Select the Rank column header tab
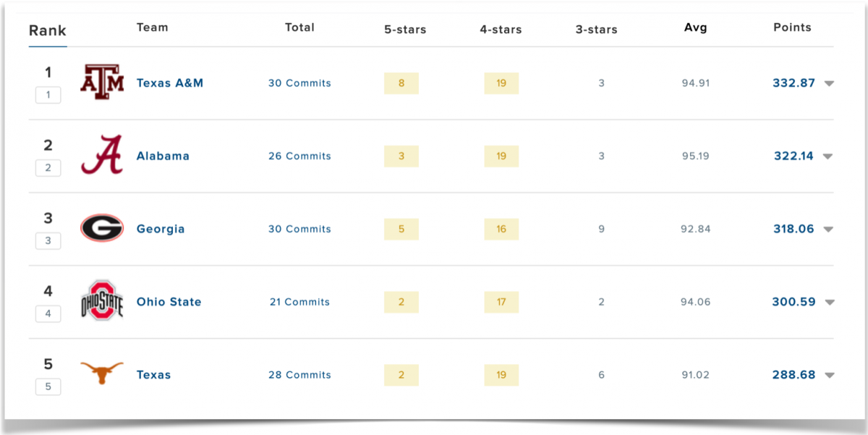 pyautogui.click(x=48, y=31)
